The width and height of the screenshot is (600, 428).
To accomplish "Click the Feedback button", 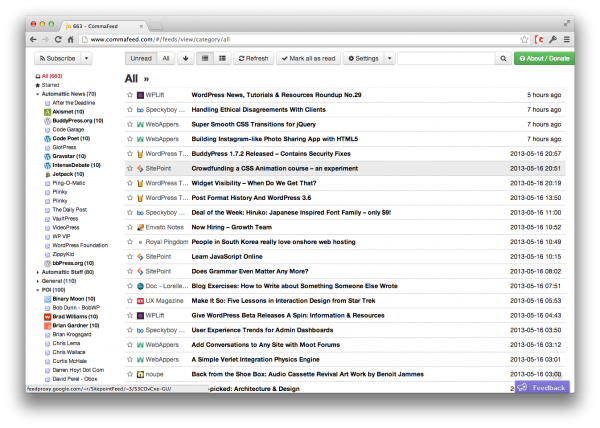I will click(542, 387).
